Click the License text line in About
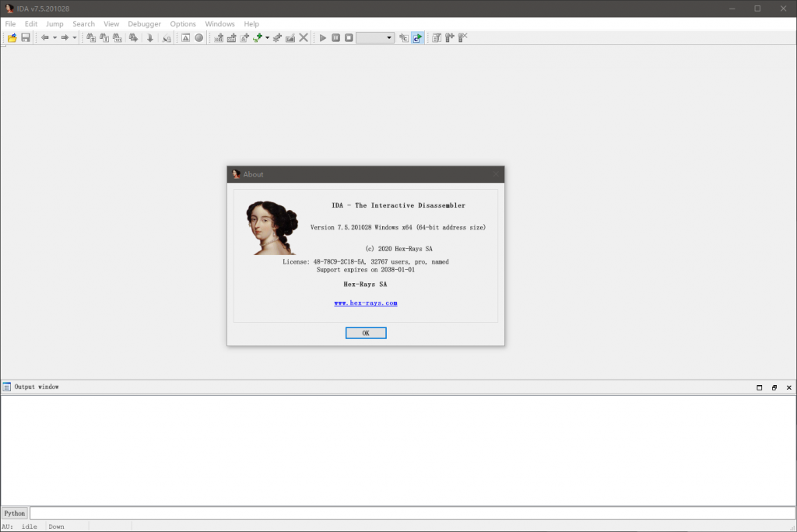This screenshot has width=797, height=532. coord(366,261)
